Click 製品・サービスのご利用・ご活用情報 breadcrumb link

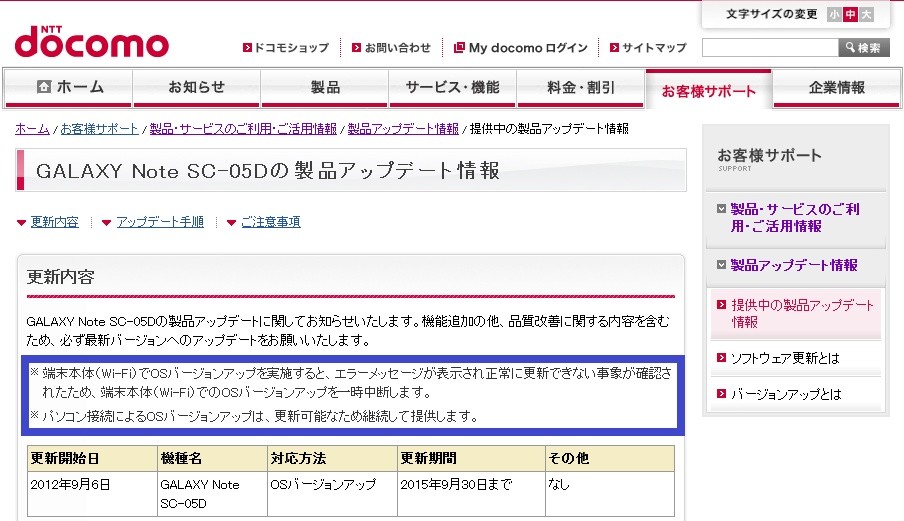243,129
